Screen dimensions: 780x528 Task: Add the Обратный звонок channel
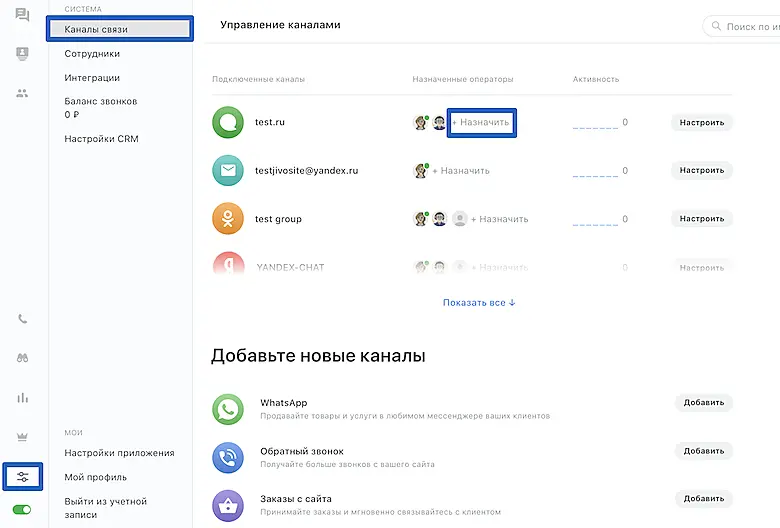click(703, 451)
